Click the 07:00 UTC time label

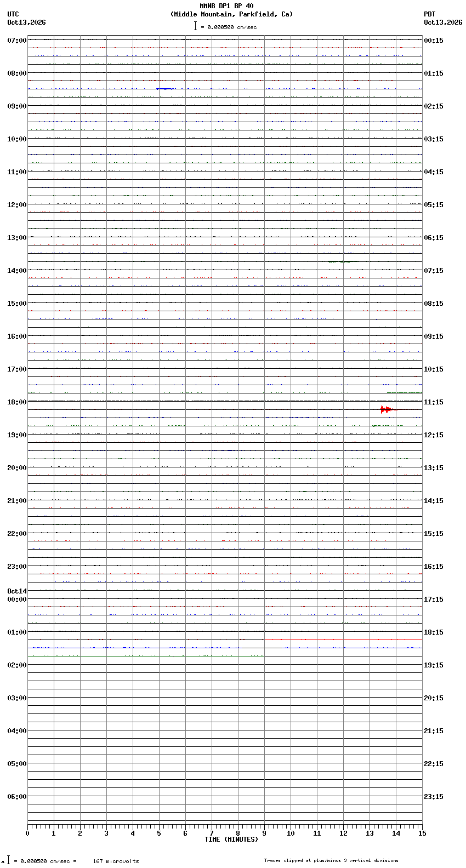pyautogui.click(x=17, y=41)
